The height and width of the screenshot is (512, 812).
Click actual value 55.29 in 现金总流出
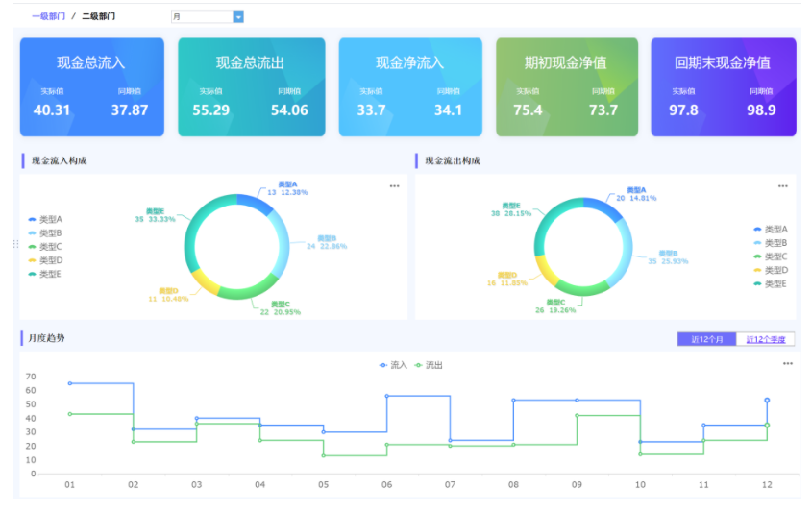(x=210, y=110)
